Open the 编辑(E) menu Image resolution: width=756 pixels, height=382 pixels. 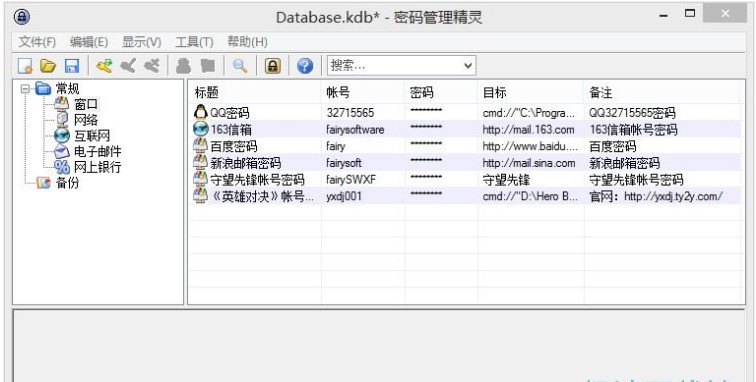tap(89, 42)
